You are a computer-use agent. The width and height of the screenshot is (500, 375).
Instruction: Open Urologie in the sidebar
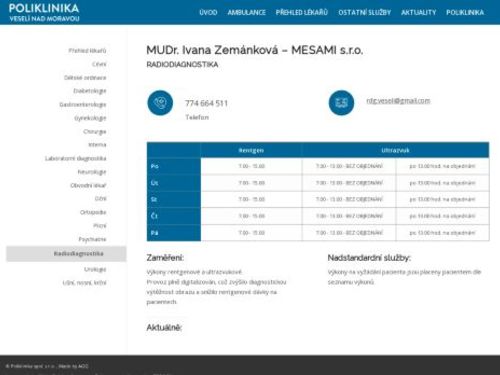pyautogui.click(x=95, y=269)
